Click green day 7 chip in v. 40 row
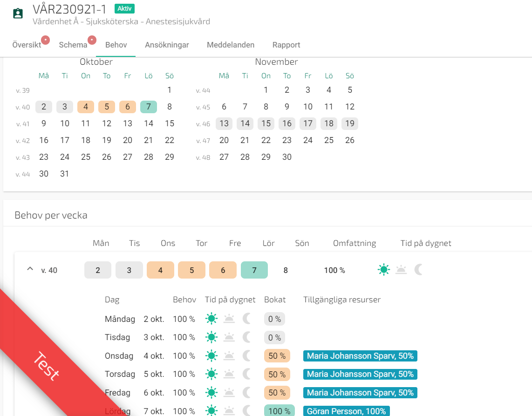 point(254,270)
